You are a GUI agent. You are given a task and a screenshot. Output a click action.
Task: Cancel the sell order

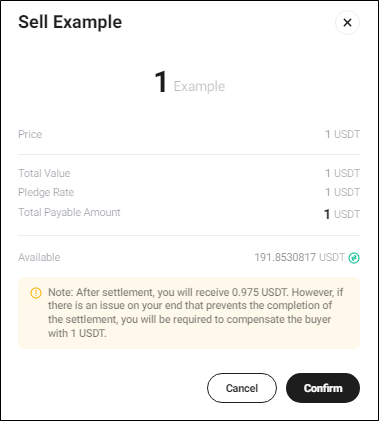tap(242, 388)
